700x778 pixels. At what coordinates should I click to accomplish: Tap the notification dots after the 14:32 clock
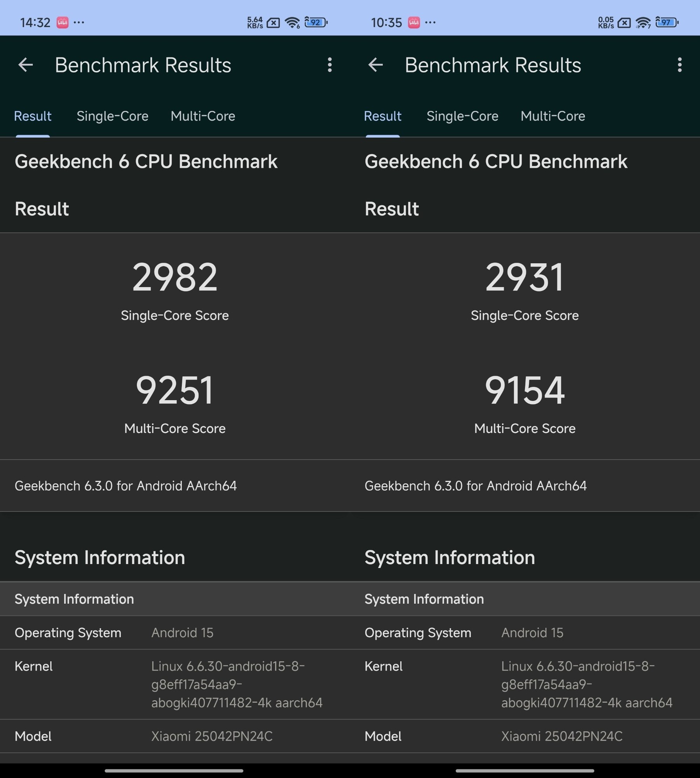tap(79, 23)
